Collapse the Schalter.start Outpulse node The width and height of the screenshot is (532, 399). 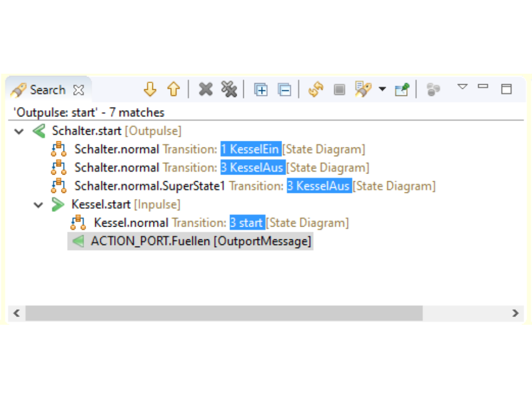tap(19, 131)
